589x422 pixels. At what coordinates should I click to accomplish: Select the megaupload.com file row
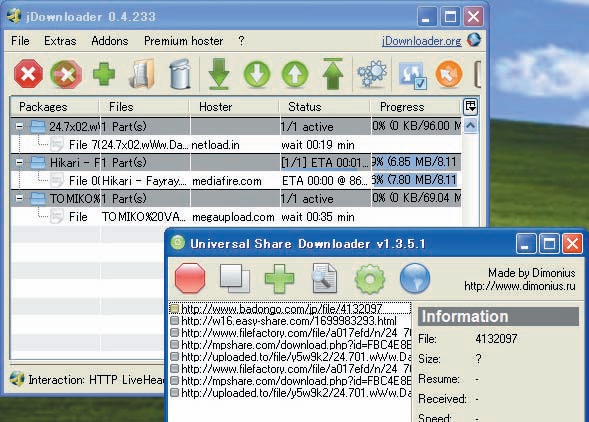(x=236, y=217)
